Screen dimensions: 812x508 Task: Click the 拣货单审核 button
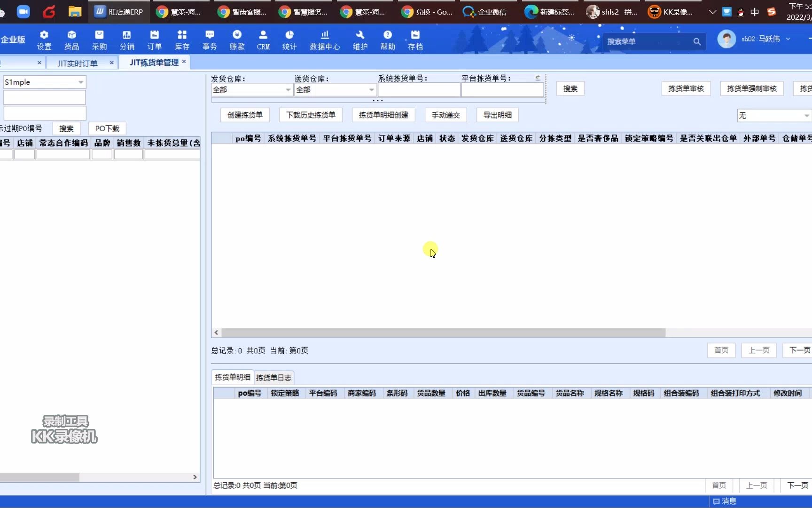[x=686, y=88]
